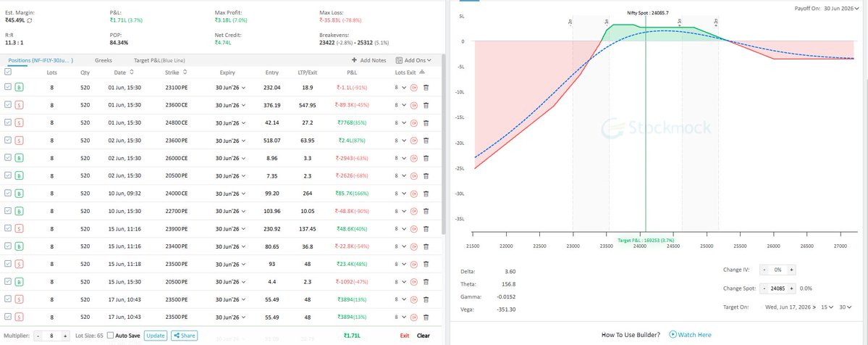Click the Lots Exit header sort icon
Viewport: 868px width, 345px height.
(x=422, y=72)
